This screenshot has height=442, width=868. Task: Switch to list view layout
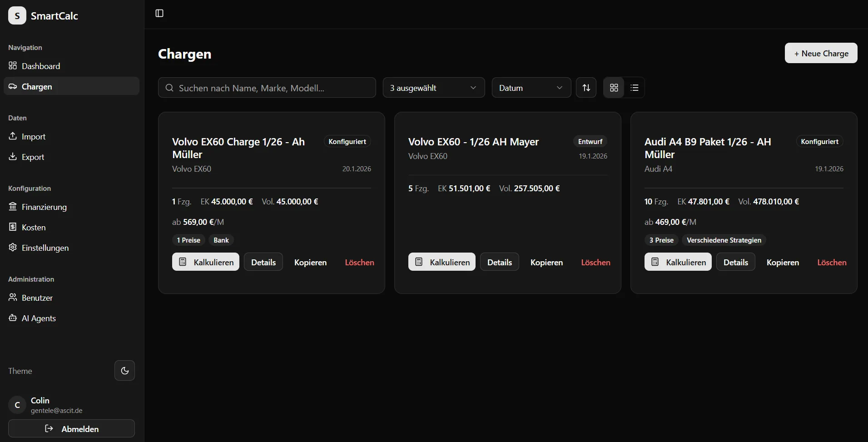(635, 88)
